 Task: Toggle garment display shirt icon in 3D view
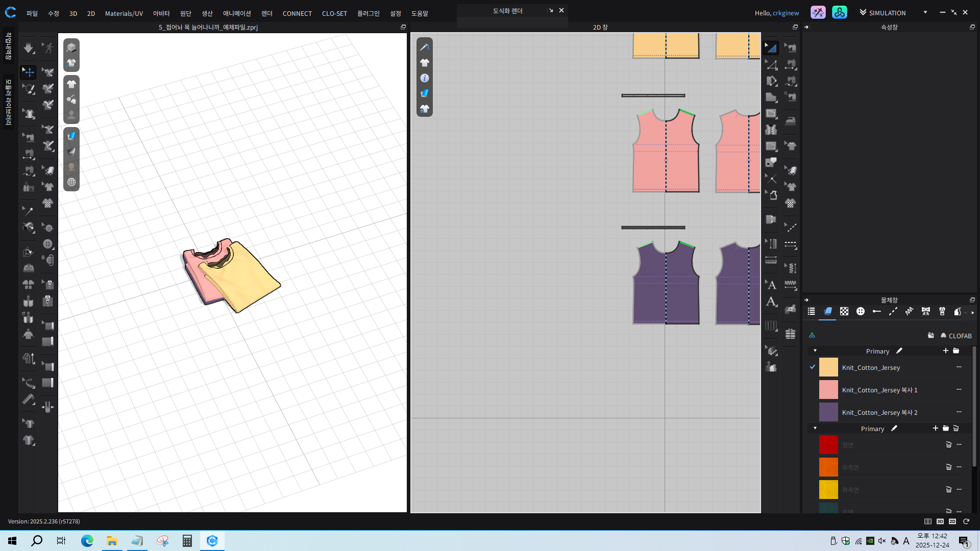click(x=71, y=84)
